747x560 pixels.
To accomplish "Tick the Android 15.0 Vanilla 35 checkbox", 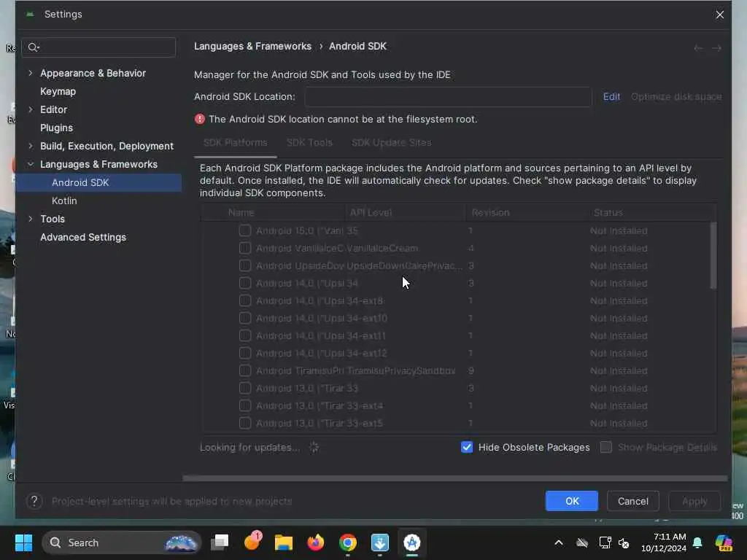I will [x=245, y=230].
